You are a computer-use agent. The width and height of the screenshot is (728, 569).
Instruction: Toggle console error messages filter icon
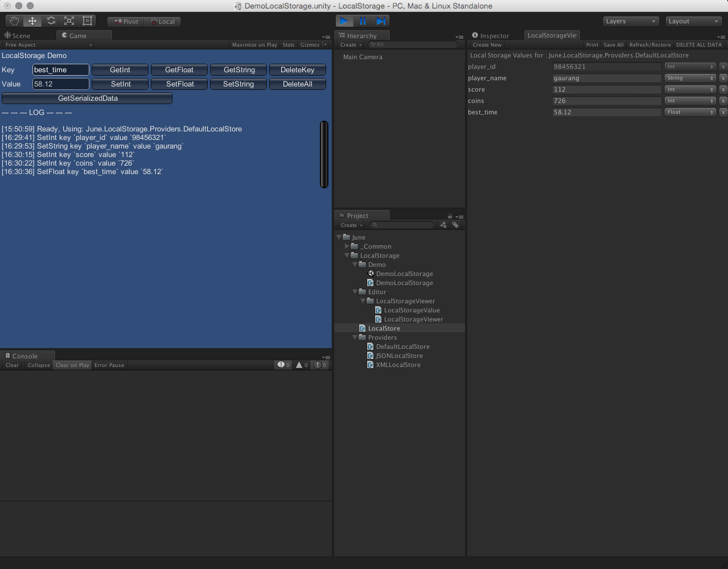(320, 365)
